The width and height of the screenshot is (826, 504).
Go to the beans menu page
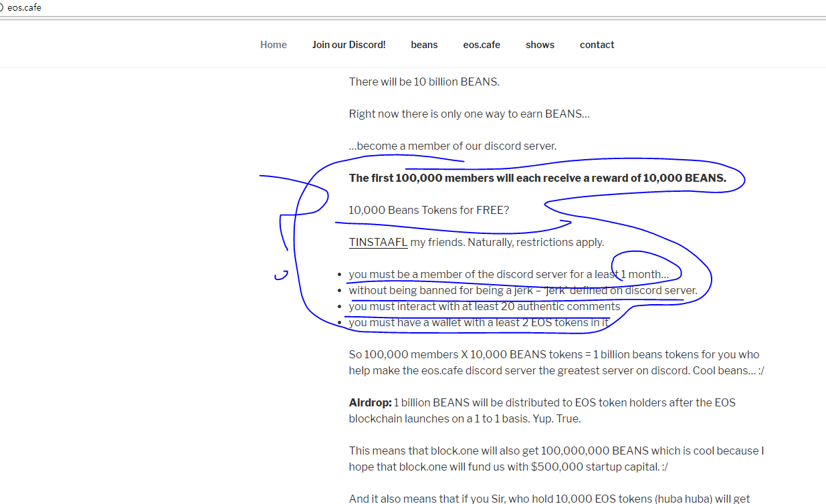(424, 45)
